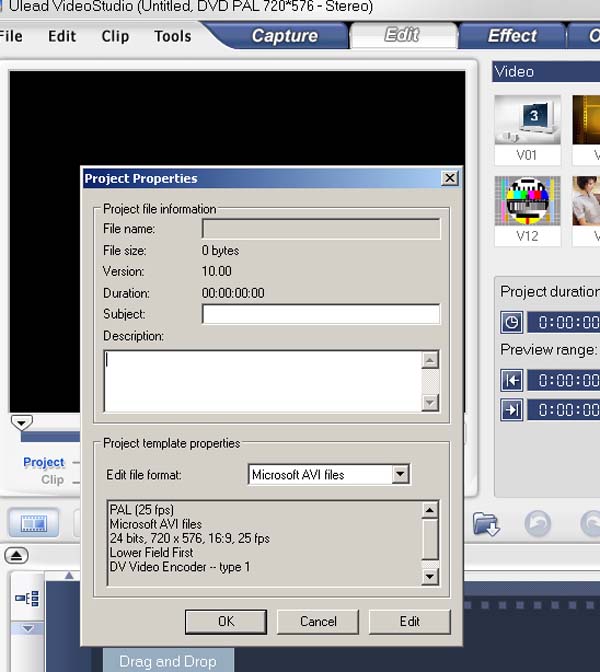Click the File size value 0 bytes
Image resolution: width=600 pixels, height=672 pixels.
click(220, 250)
